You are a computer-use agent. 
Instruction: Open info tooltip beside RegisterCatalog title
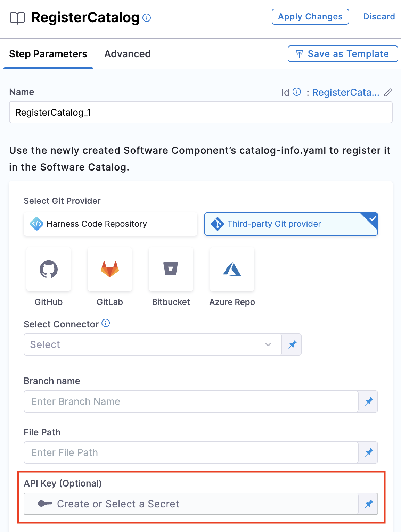tap(147, 18)
